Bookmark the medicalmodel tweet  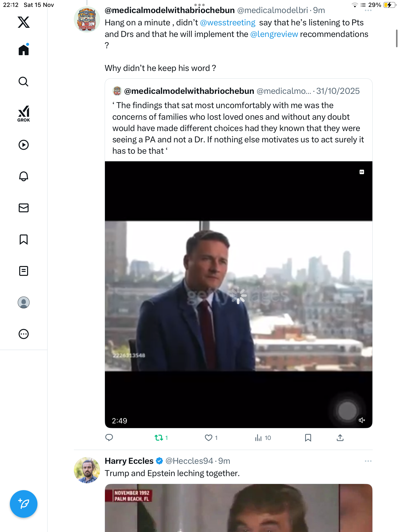click(x=308, y=438)
